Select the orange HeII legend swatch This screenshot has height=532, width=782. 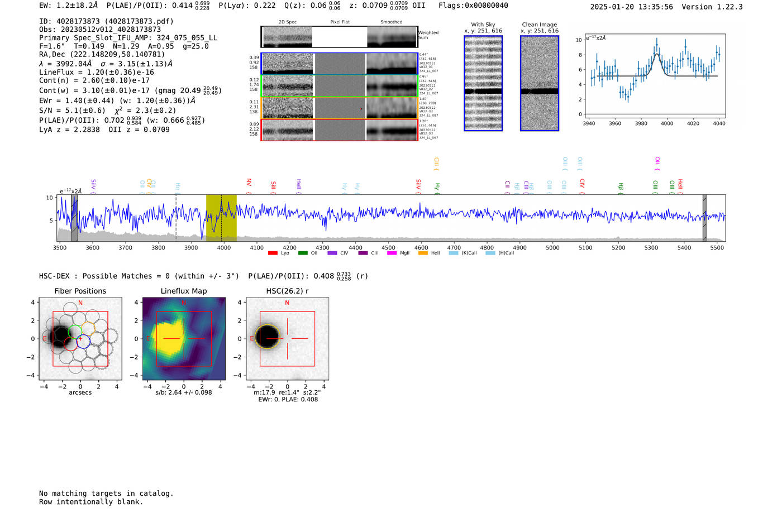(423, 253)
